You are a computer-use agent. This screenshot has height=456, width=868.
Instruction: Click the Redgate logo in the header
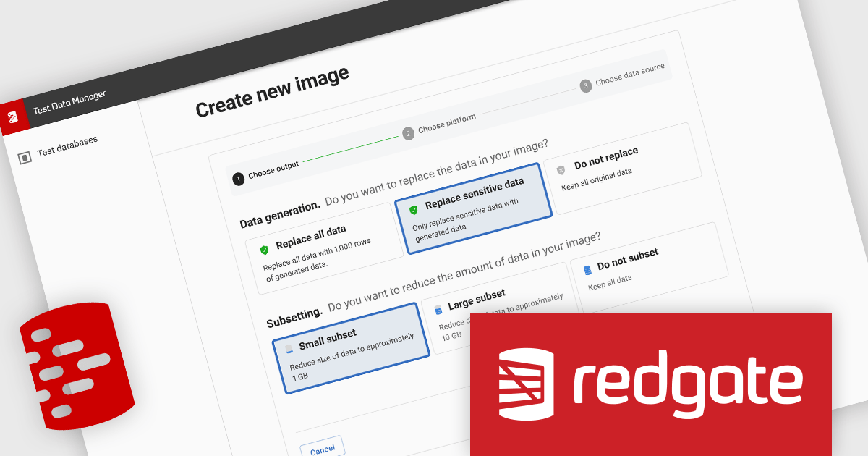click(x=13, y=116)
